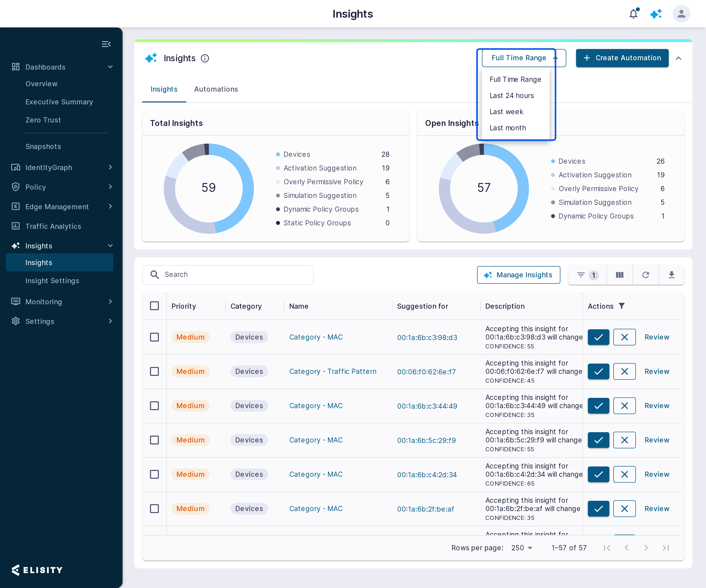Viewport: 706px width, 588px height.
Task: Expand the IdentityGraph sidebar section
Action: [61, 167]
